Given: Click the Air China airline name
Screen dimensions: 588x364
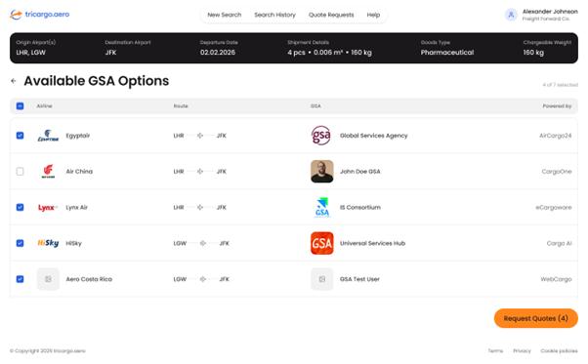Looking at the screenshot, I should click(x=79, y=172).
